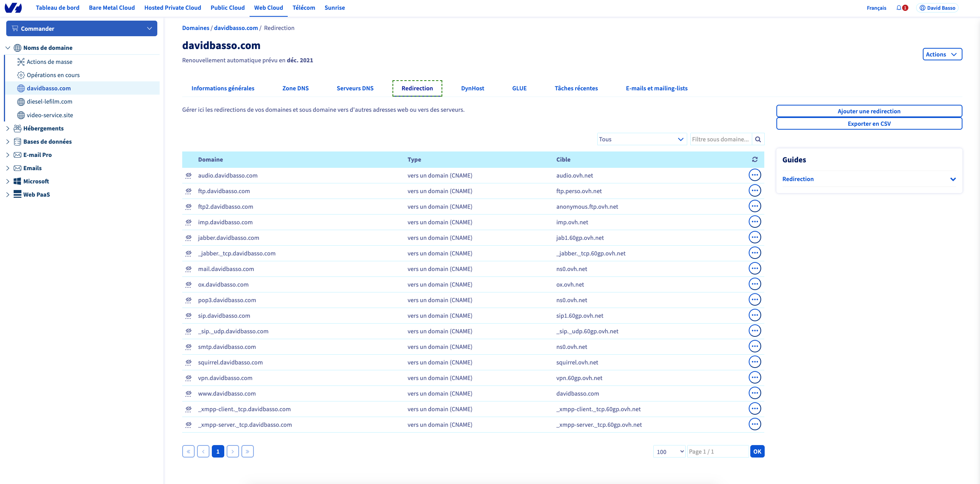Focus the Filtre sous domaine field
Screen dimensions: 980x484
[720, 139]
